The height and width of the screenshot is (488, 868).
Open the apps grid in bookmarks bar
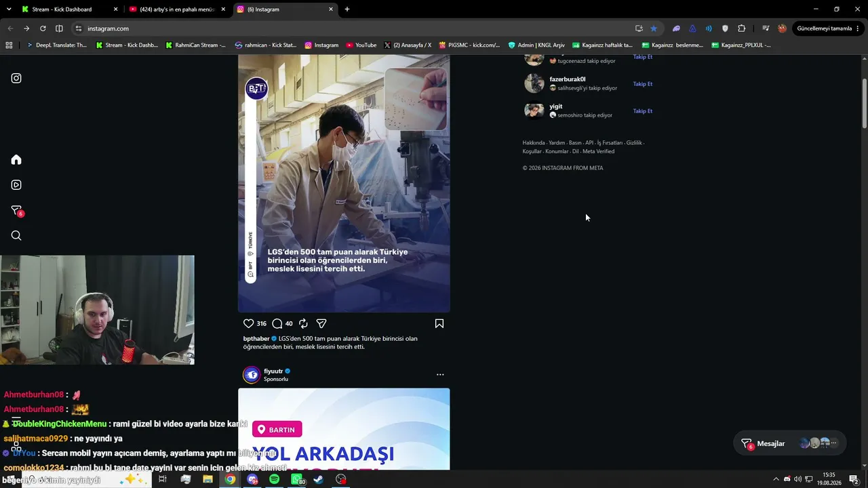coord(9,45)
